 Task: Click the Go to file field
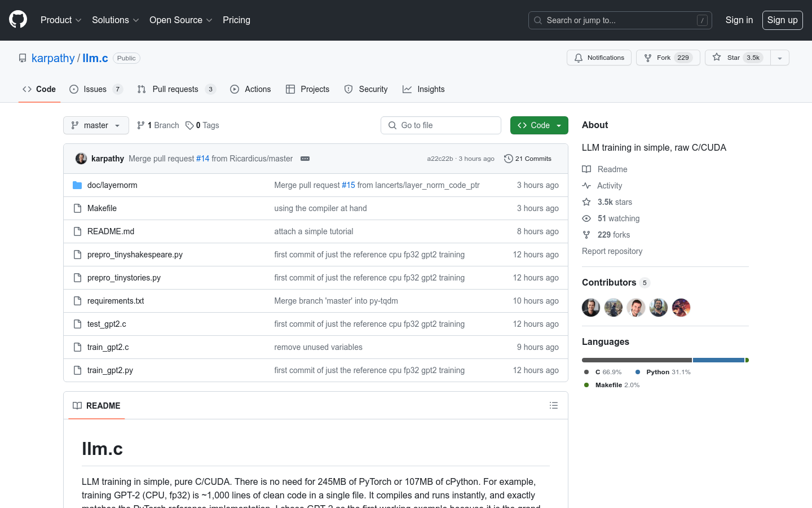(x=441, y=125)
